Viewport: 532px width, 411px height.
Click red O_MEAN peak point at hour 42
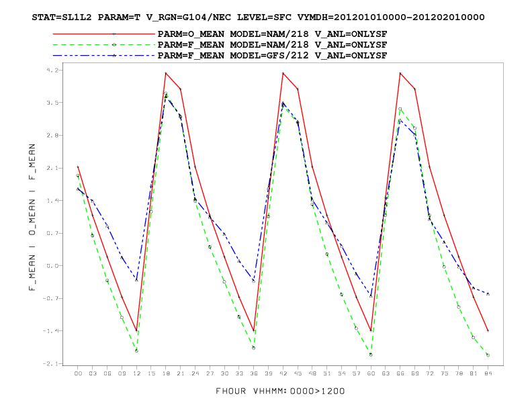(x=283, y=73)
